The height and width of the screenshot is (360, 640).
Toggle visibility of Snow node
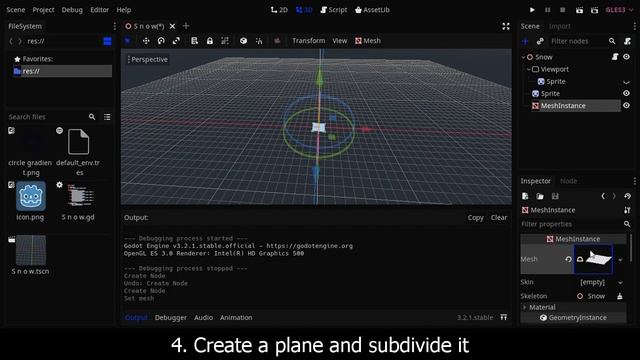click(x=626, y=57)
